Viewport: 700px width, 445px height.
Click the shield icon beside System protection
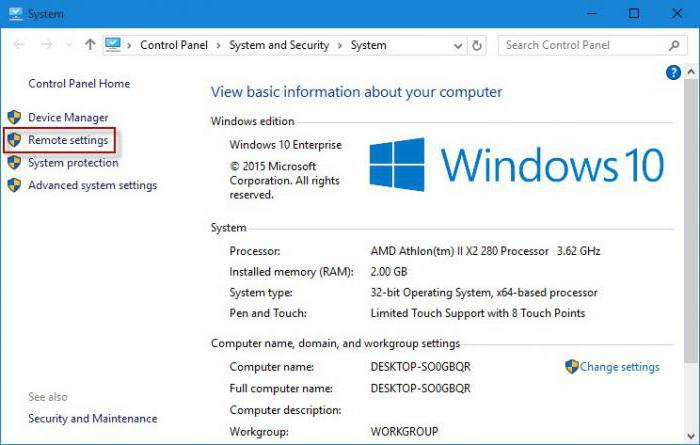(14, 163)
